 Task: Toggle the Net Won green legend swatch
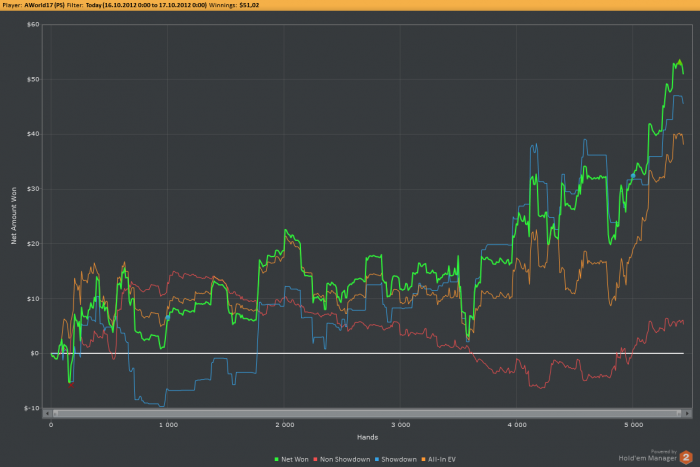pos(276,459)
